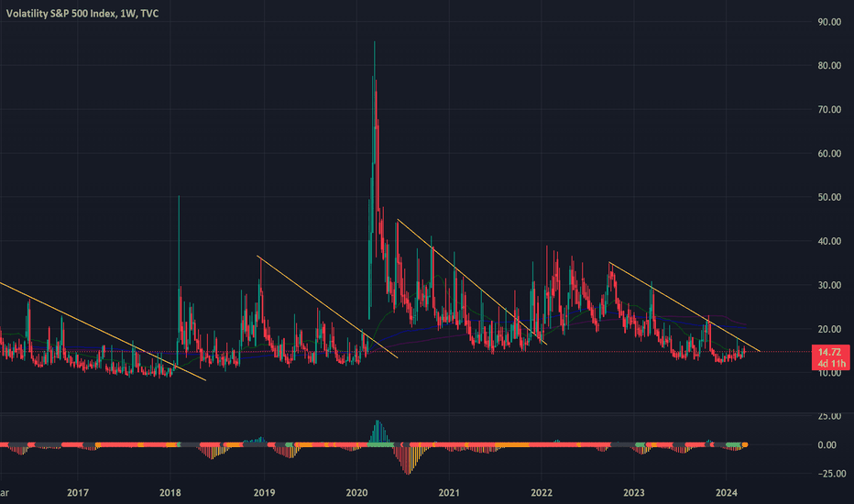Click the indicator 25.00 axis label
This screenshot has height=504, width=854.
coord(829,416)
